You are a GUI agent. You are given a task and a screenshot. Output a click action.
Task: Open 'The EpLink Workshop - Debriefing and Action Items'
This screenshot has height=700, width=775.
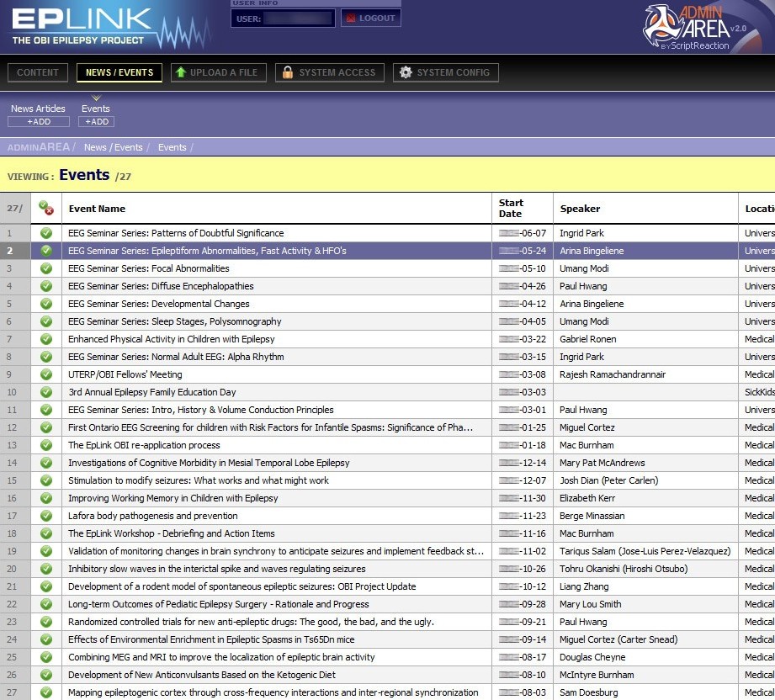point(172,533)
